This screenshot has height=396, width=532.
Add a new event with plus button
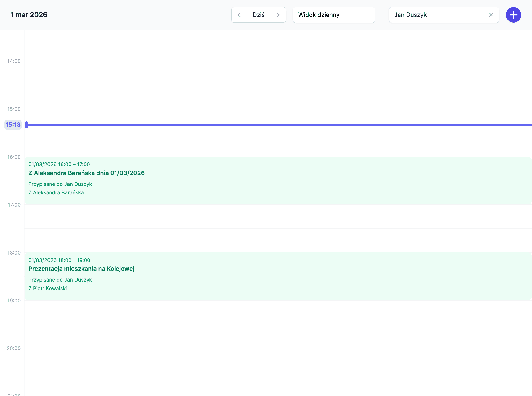pyautogui.click(x=513, y=15)
